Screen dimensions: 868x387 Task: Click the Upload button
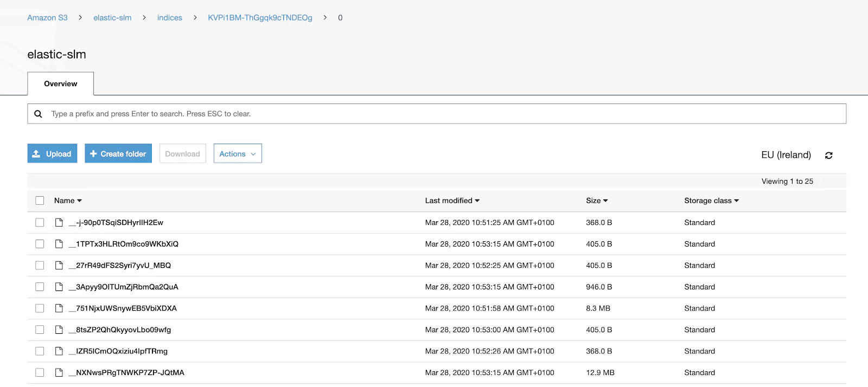click(x=52, y=153)
